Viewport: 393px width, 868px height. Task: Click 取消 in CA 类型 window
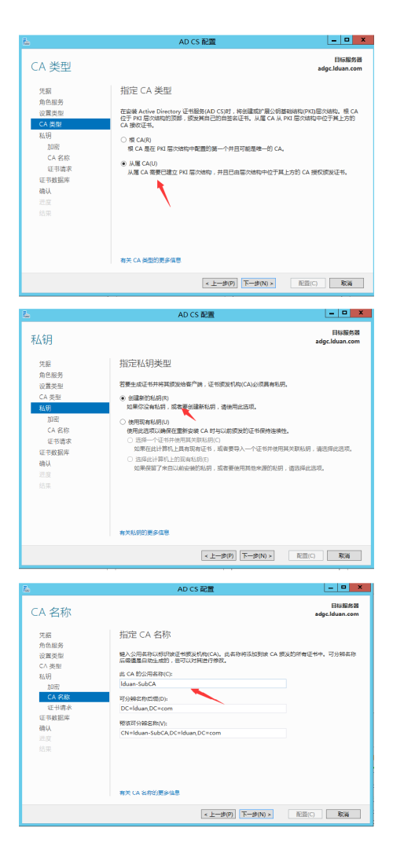pos(347,283)
